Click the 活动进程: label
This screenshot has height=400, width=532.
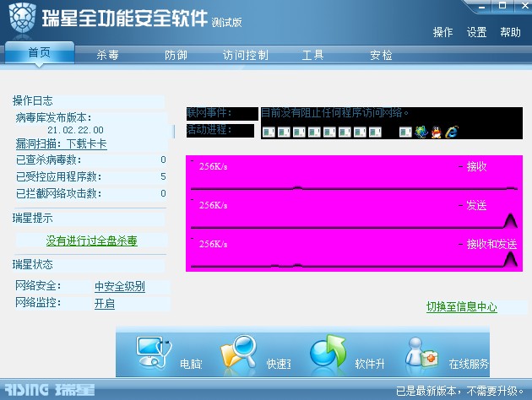pyautogui.click(x=209, y=129)
